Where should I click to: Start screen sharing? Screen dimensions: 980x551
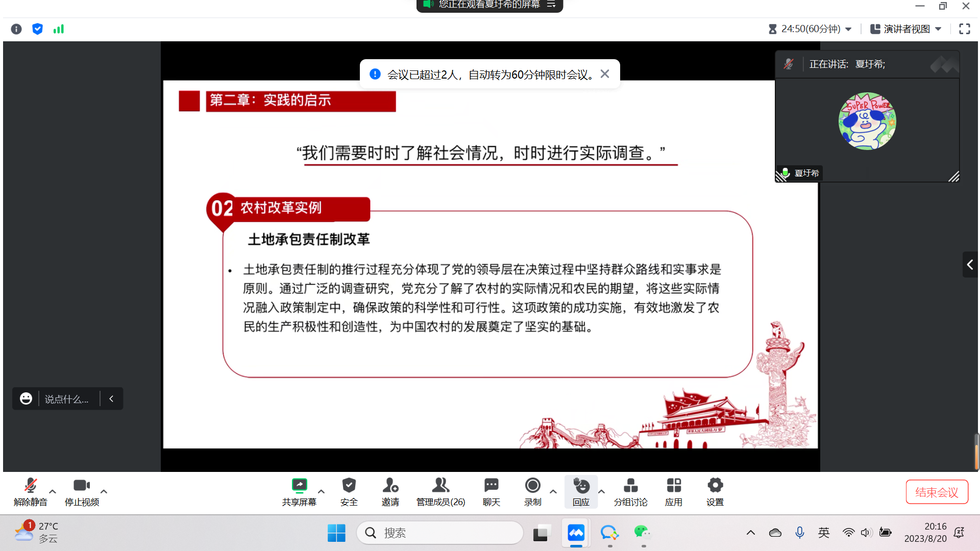tap(299, 491)
